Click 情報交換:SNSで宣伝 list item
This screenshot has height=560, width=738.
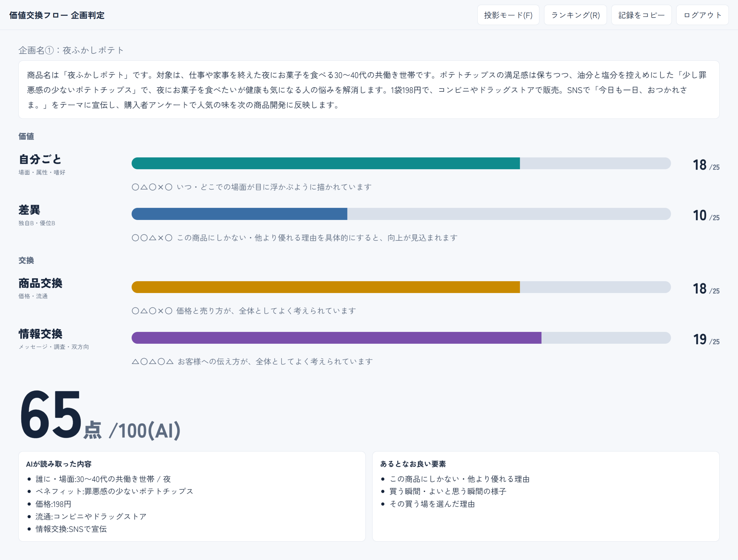point(71,529)
